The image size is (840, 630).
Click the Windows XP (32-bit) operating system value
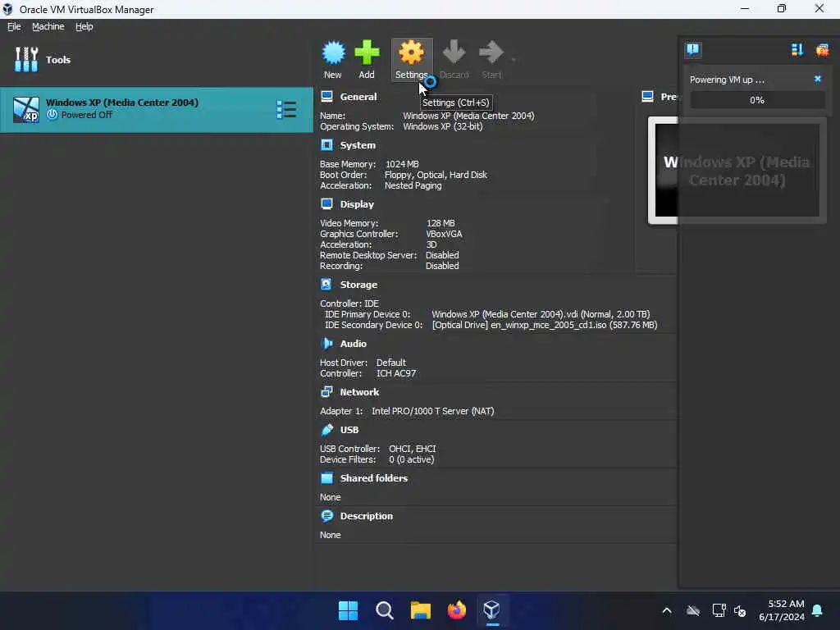(443, 126)
